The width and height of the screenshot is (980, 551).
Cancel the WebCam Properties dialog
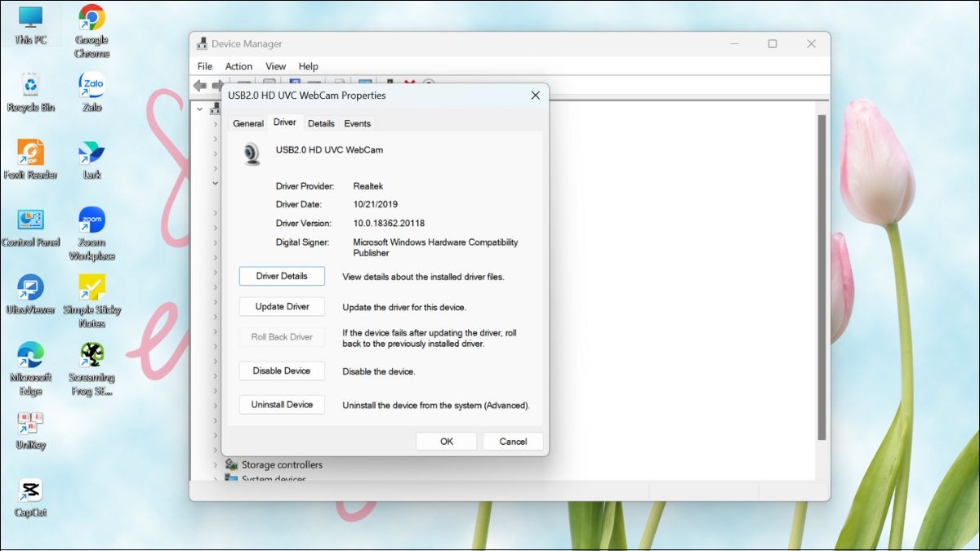click(513, 442)
